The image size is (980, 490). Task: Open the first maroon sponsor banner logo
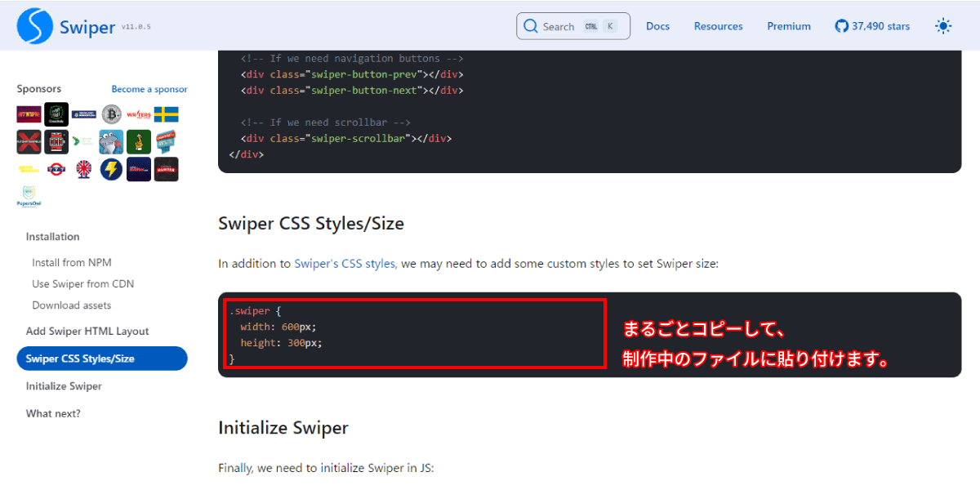(29, 114)
